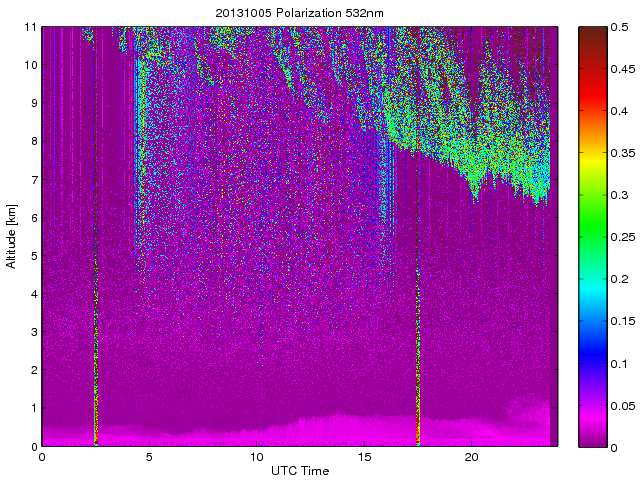
Task: Click the colorbar tick label '0.15'
Action: pyautogui.click(x=623, y=321)
